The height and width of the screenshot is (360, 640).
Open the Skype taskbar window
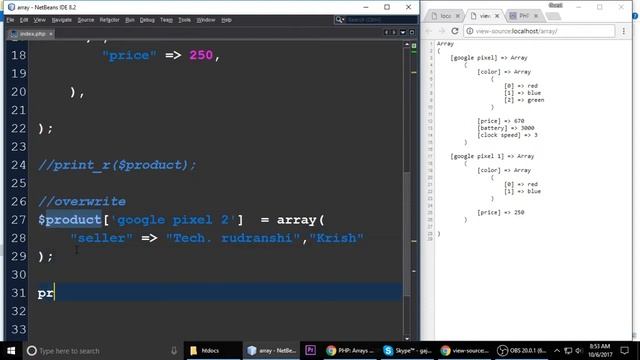click(407, 351)
